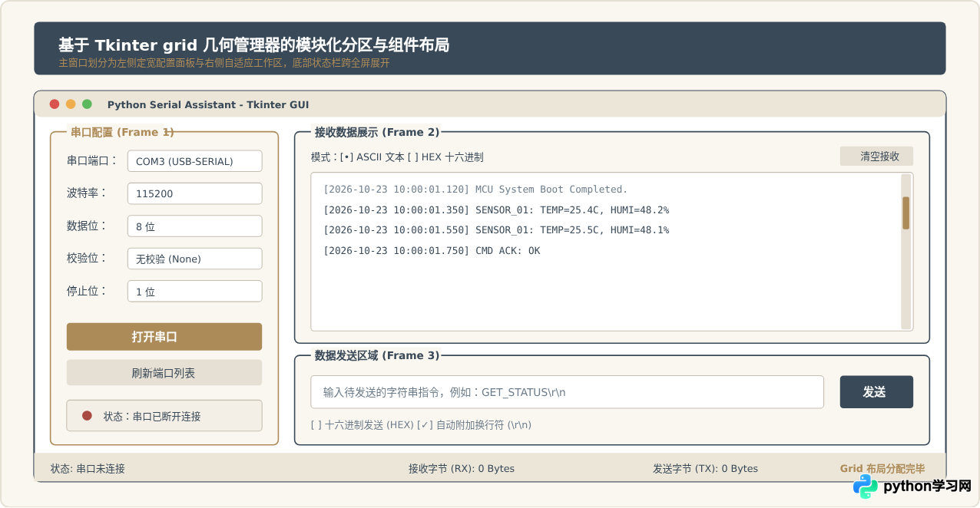Viewport: 980px width, 508px height.
Task: Click status bar text 状态: 串口未连接
Action: click(88, 468)
